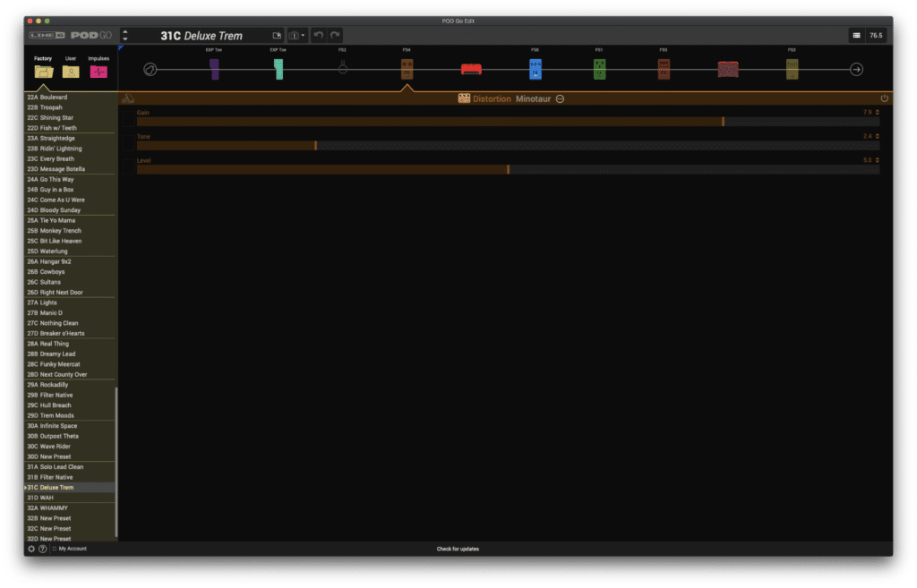
Task: Toggle the Level snapshot checkbox
Action: 128,169
